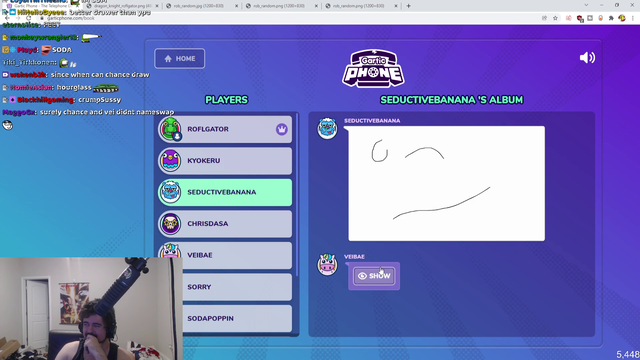This screenshot has width=640, height=360.
Task: Select highlighted SEDUCTIVEBANANA player row
Action: (225, 192)
